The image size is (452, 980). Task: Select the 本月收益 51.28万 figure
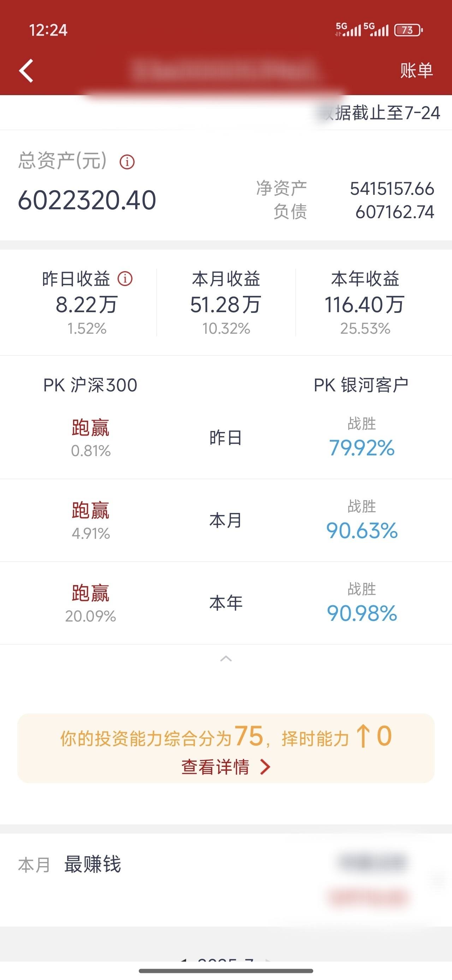pos(226,305)
